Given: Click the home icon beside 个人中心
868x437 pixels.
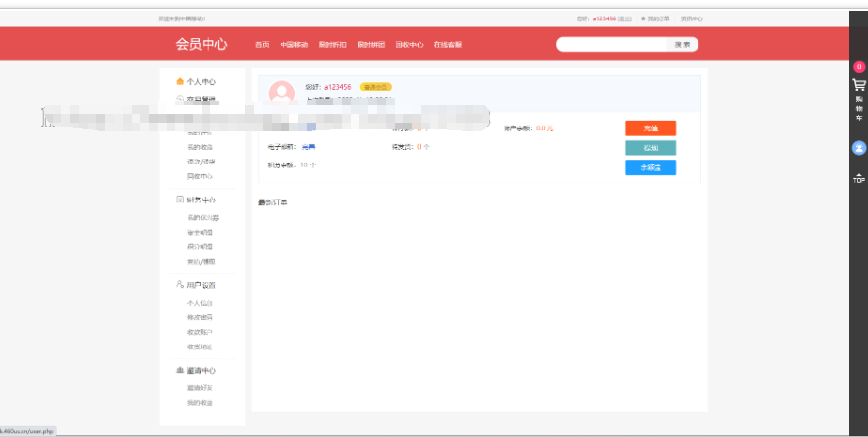Looking at the screenshot, I should [179, 82].
